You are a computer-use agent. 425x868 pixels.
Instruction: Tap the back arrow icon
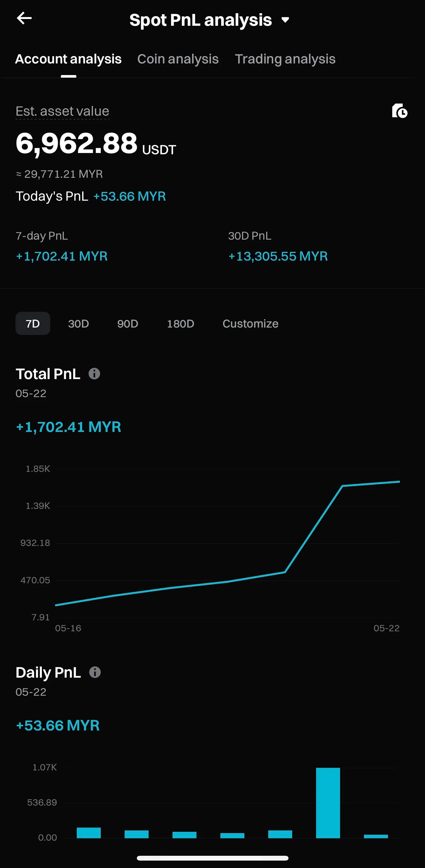point(24,18)
